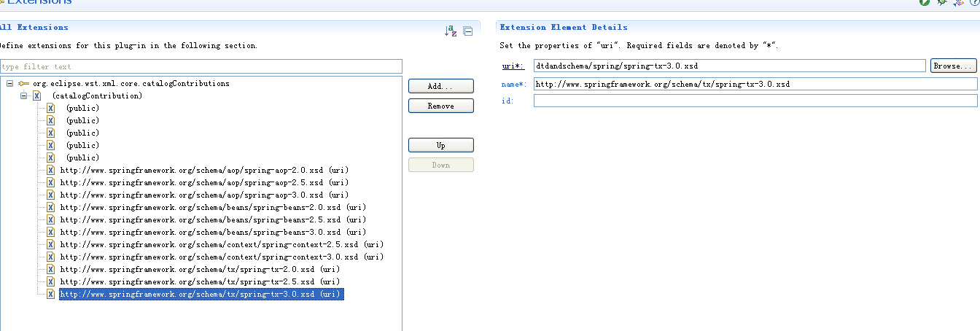Select highlighted spring-tx-3.0.xsd (uri) entry
Image resolution: width=980 pixels, height=331 pixels.
(x=201, y=294)
